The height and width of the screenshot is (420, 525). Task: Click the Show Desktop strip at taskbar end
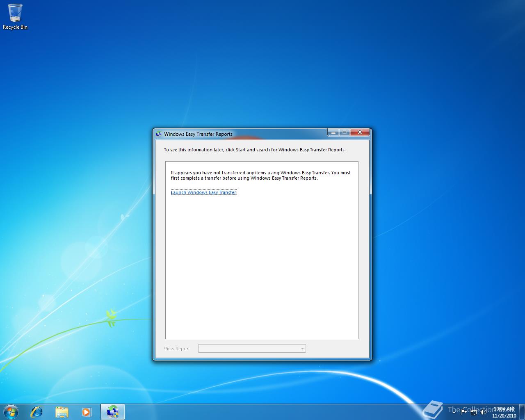(522, 412)
